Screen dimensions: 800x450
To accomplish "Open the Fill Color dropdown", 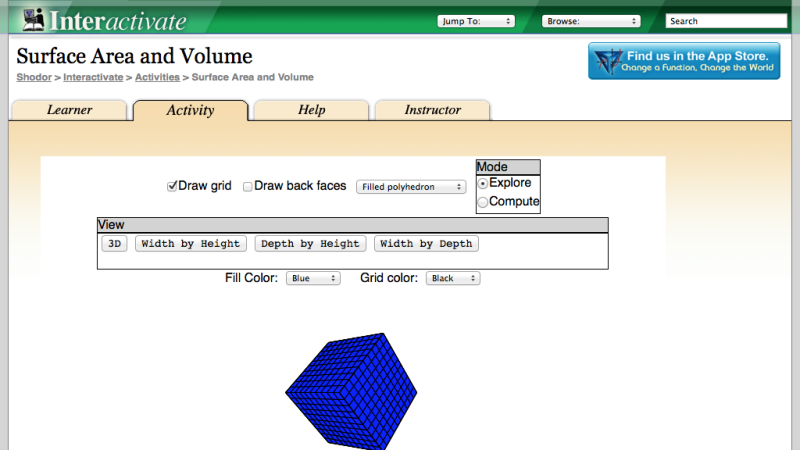I will 313,278.
